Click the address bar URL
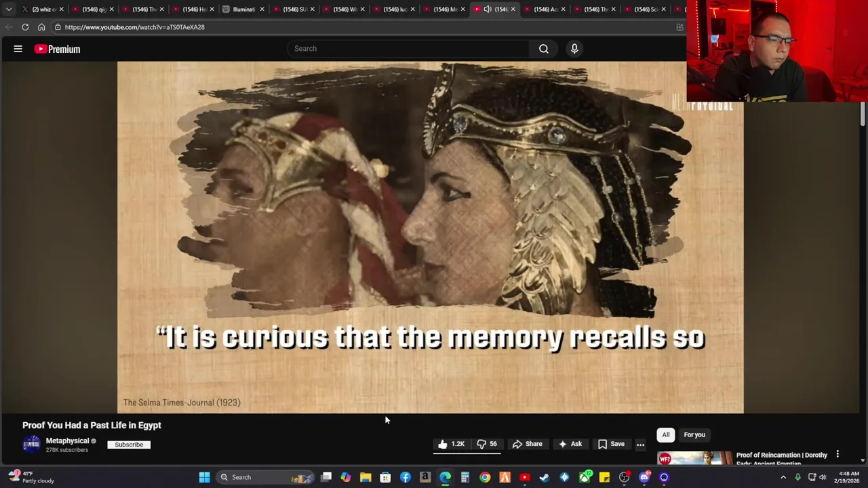The width and height of the screenshot is (868, 488). click(134, 27)
